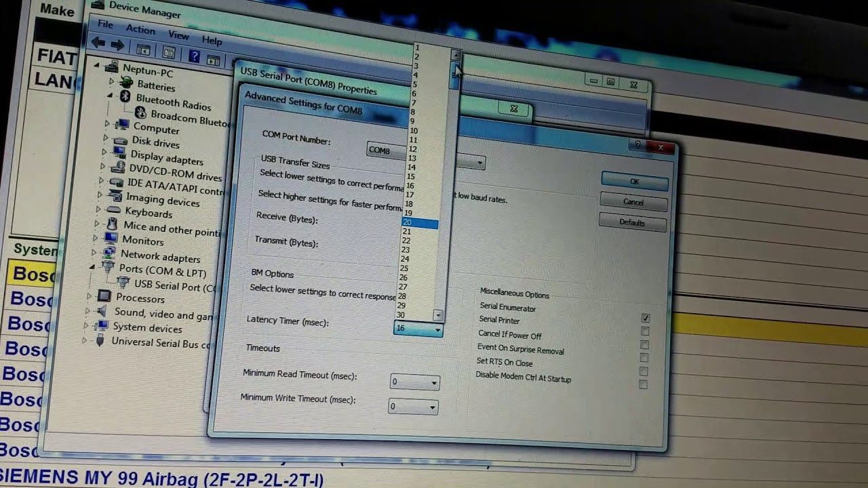
Task: Click the question-mark help button in dialog title bar
Action: click(637, 144)
